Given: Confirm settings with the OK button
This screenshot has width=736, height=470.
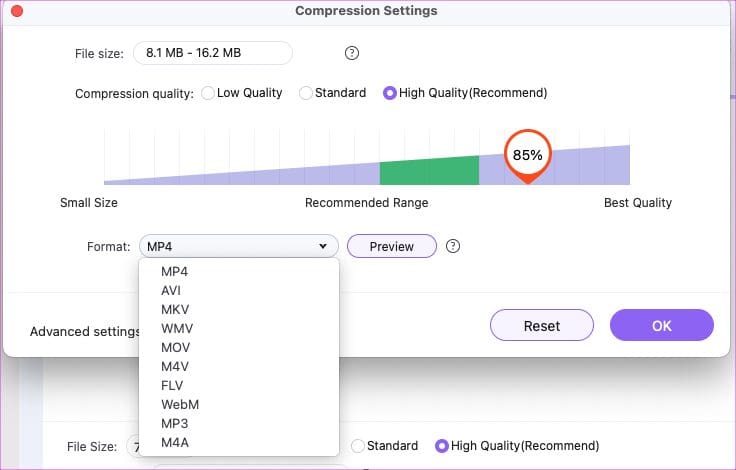Looking at the screenshot, I should (662, 325).
